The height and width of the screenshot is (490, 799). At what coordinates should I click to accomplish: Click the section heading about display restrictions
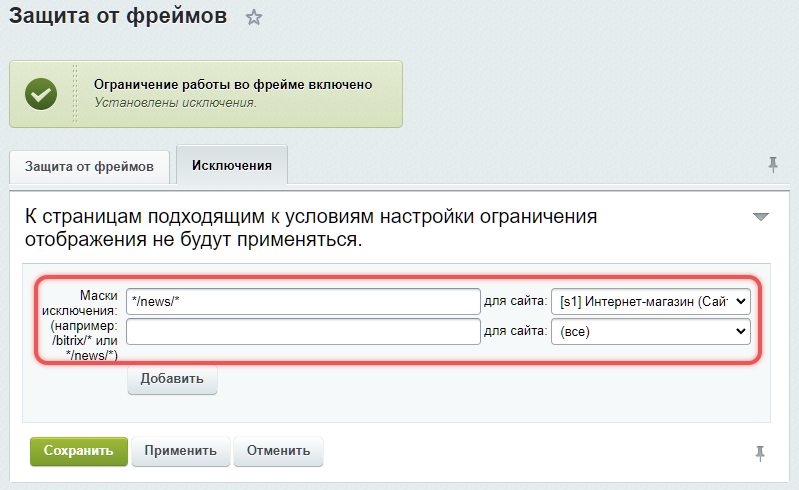click(x=311, y=229)
